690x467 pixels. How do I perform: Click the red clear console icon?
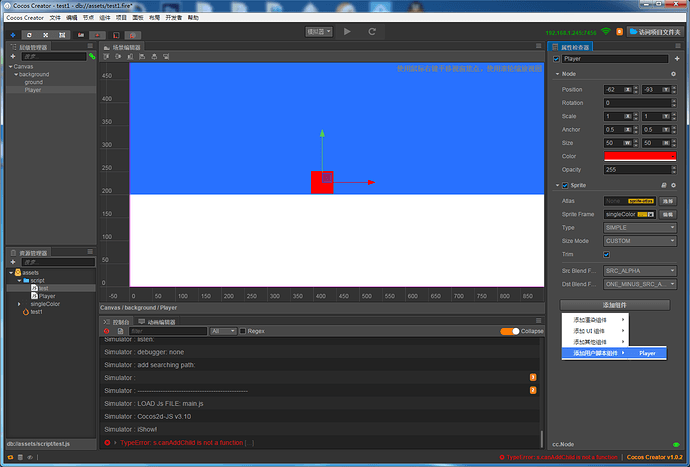tap(106, 331)
